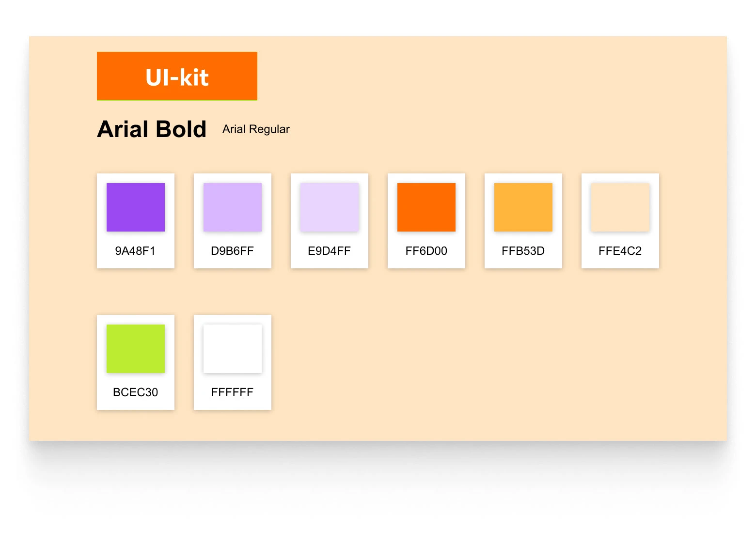Click the purple 9A48F1 color swatch

click(x=136, y=207)
